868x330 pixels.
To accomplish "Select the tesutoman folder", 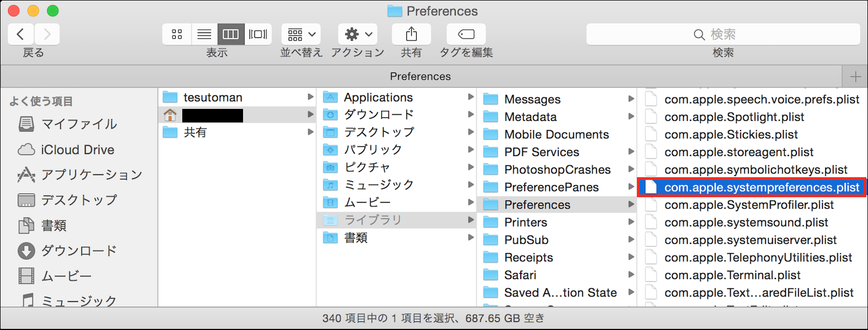I will pyautogui.click(x=213, y=98).
